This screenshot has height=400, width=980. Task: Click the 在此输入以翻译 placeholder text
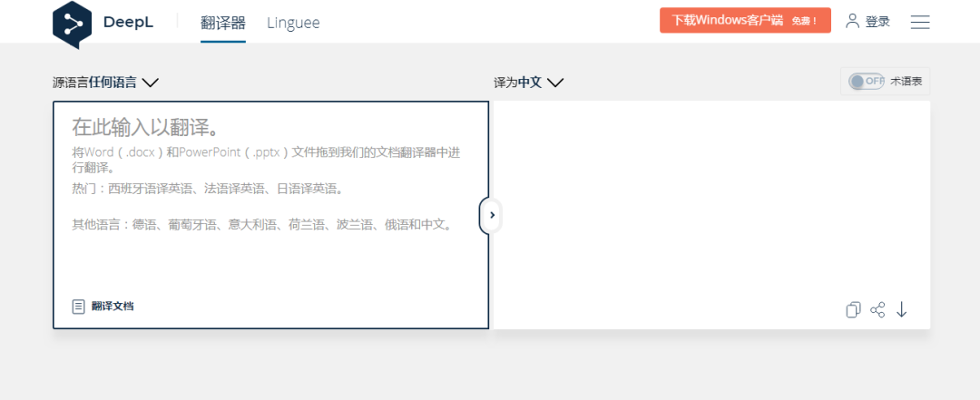[146, 128]
